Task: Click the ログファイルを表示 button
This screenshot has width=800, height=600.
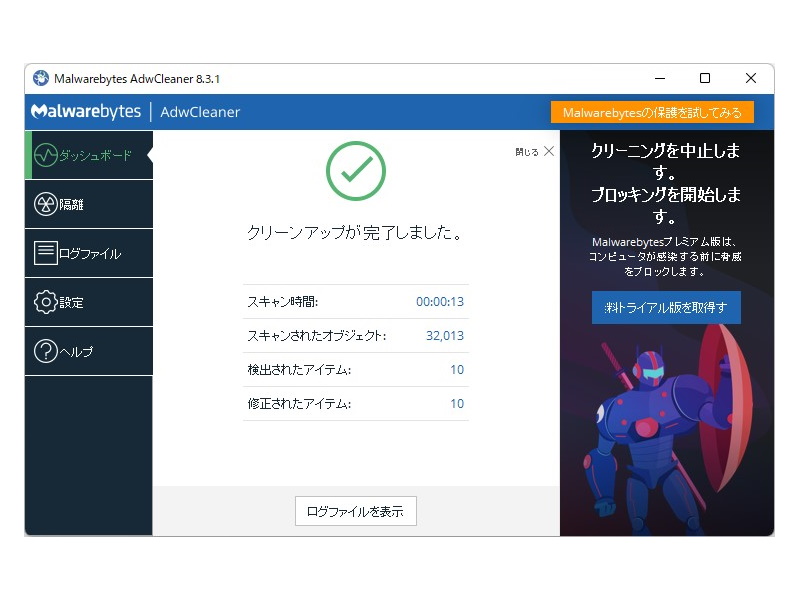Action: 356,511
